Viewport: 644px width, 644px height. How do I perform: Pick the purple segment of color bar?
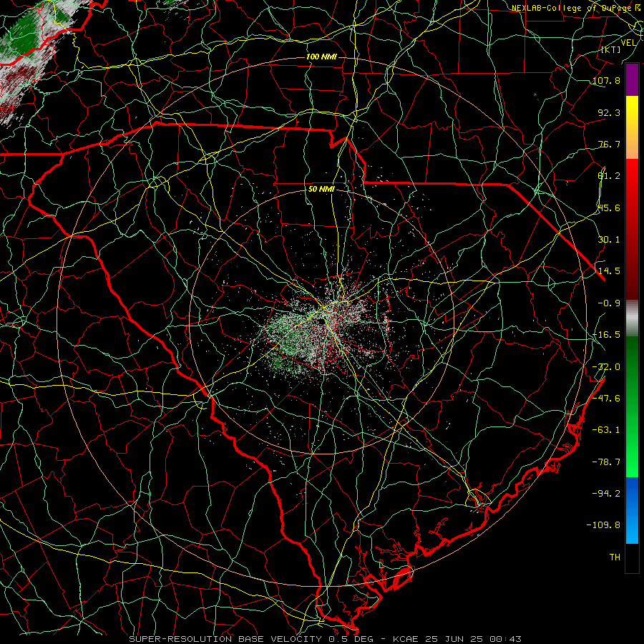(632, 80)
